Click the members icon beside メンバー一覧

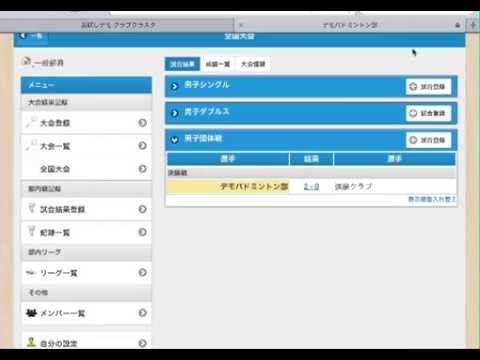click(x=31, y=313)
